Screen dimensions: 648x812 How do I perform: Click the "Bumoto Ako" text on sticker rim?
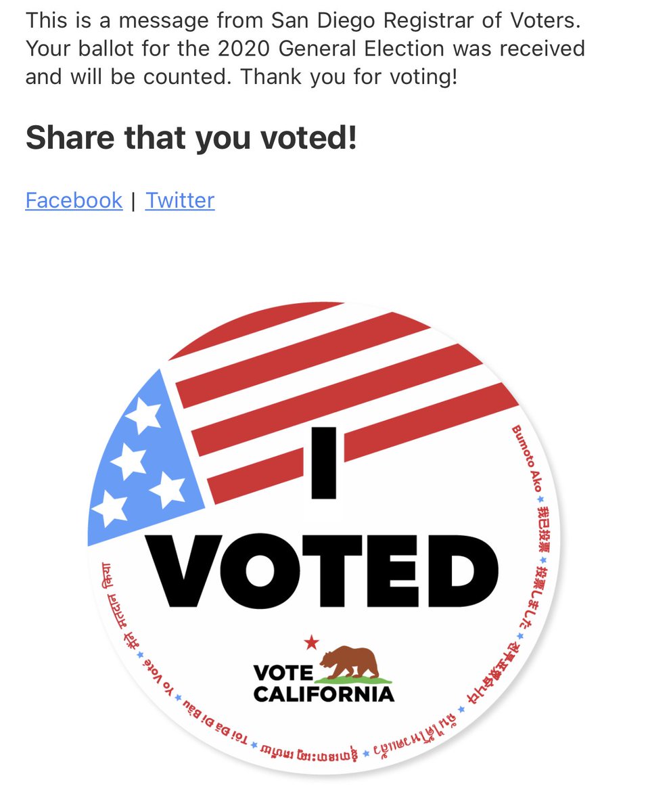pyautogui.click(x=527, y=458)
